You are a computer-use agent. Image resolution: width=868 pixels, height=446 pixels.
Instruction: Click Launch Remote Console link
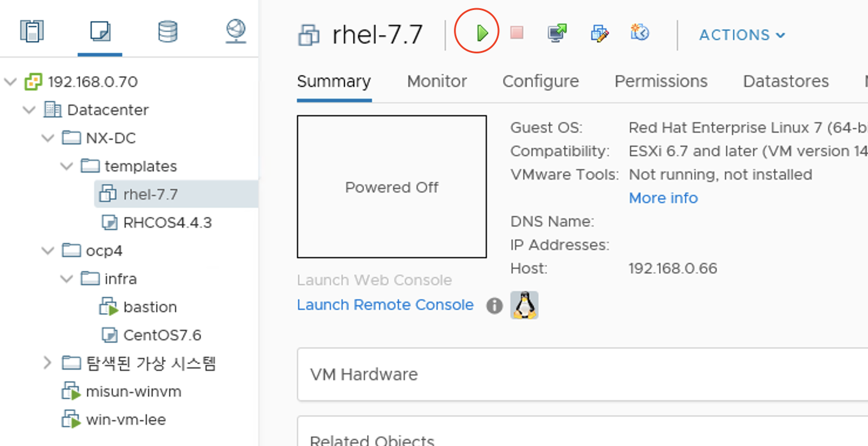385,305
